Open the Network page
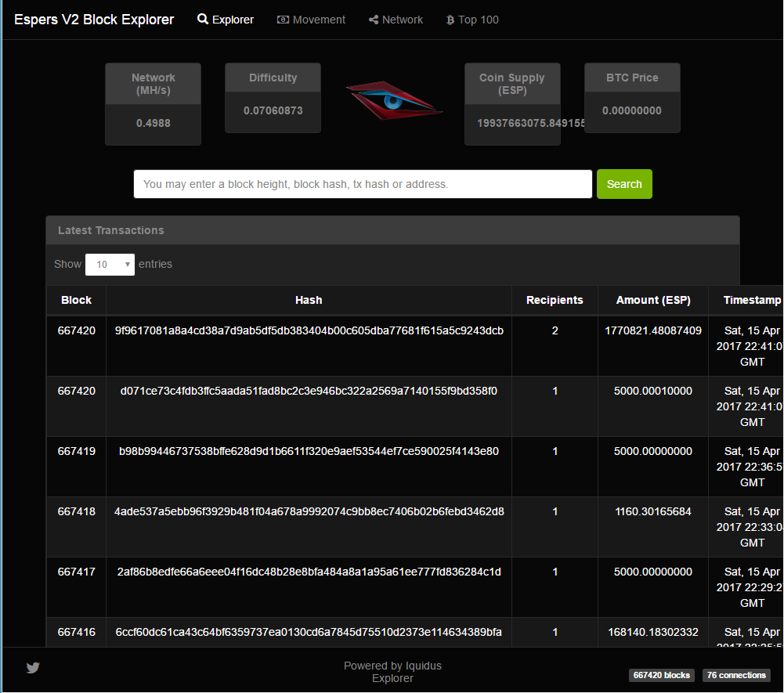 [x=396, y=20]
